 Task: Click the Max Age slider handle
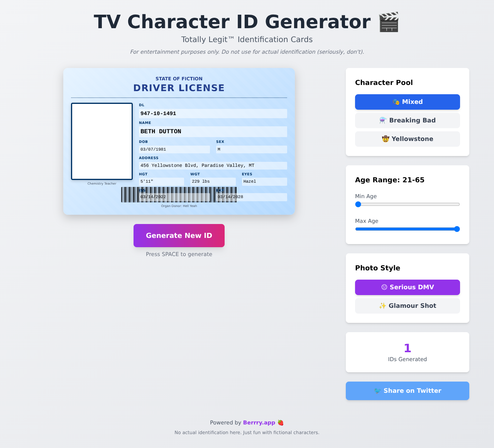click(x=457, y=229)
